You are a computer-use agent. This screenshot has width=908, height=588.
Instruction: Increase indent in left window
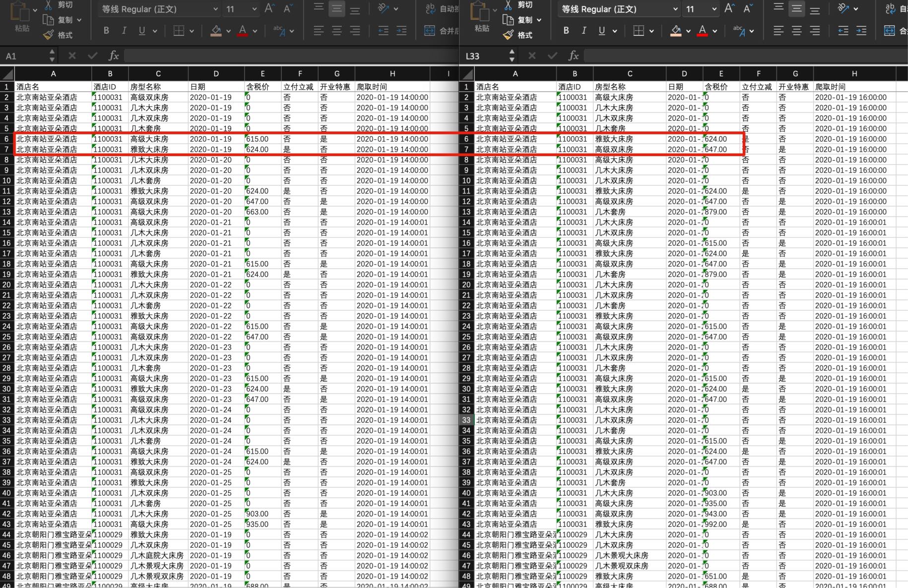401,31
